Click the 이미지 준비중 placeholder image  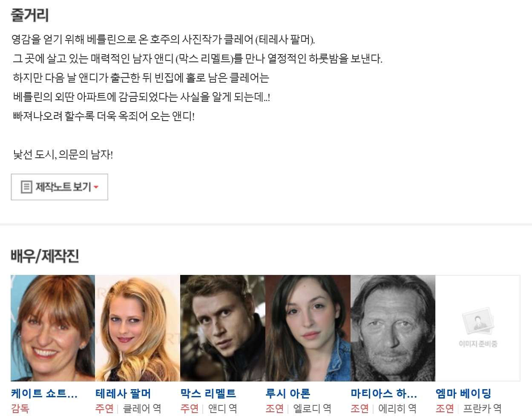click(x=478, y=328)
